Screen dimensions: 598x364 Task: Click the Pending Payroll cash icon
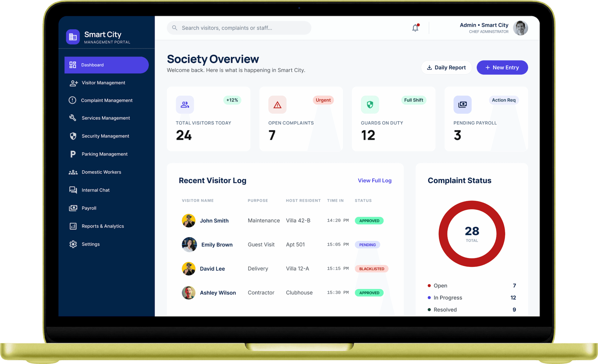462,105
